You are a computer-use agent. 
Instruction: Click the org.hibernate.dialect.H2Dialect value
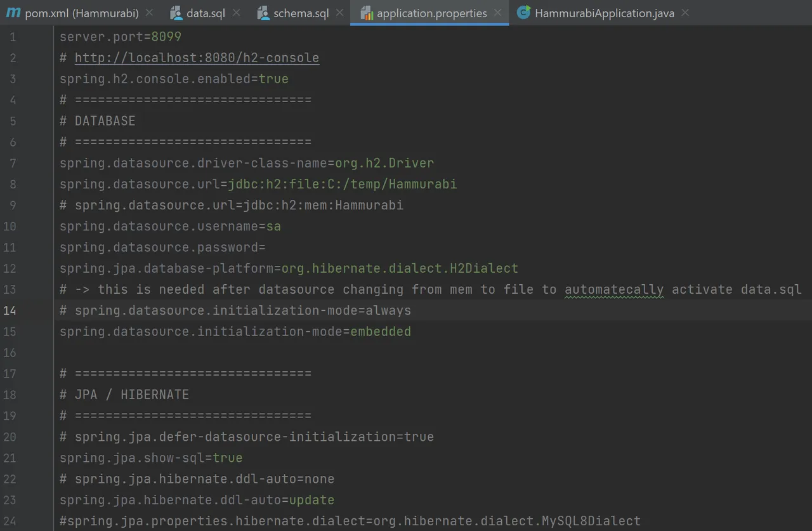[400, 268]
